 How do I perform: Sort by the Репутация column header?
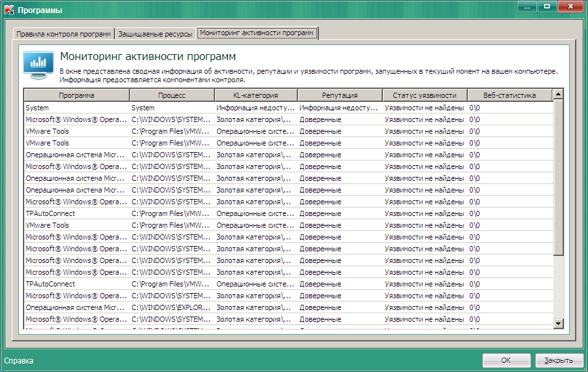pos(340,95)
